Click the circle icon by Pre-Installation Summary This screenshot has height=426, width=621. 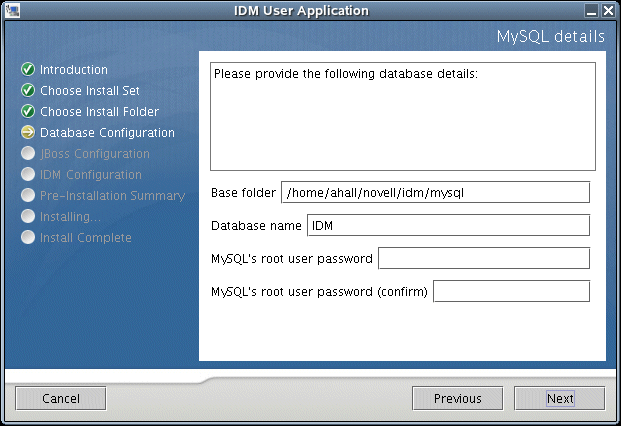(x=28, y=196)
